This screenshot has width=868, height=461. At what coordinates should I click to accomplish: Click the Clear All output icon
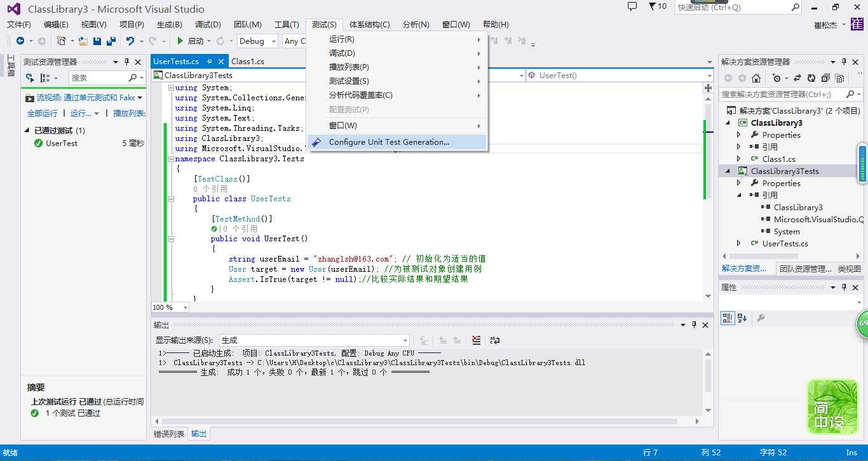[476, 340]
